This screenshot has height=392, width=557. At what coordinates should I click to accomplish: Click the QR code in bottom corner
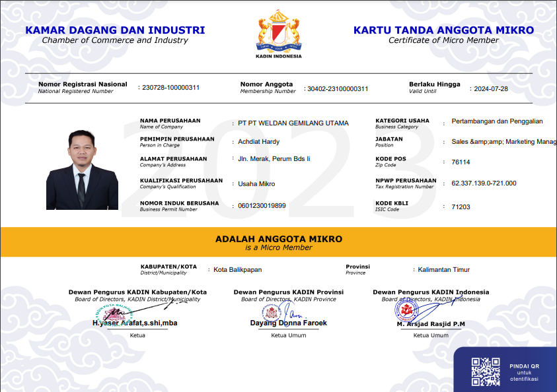pyautogui.click(x=485, y=371)
